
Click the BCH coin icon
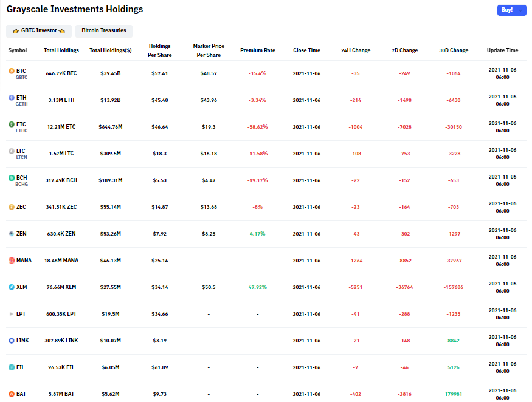tap(12, 178)
